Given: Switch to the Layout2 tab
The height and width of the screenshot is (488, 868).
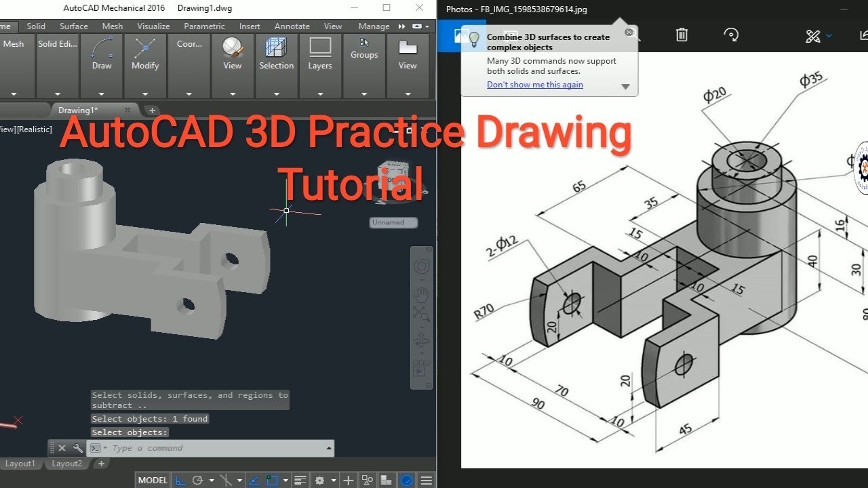Looking at the screenshot, I should click(67, 464).
